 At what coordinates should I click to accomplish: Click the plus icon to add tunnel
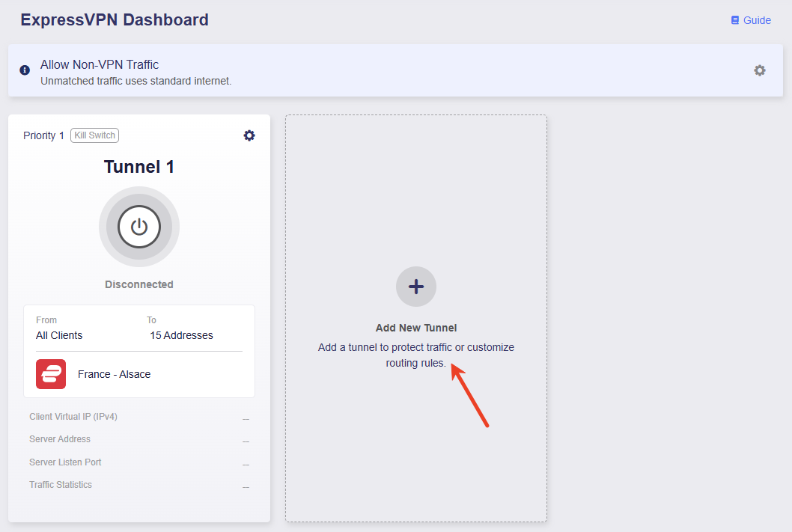pyautogui.click(x=416, y=287)
